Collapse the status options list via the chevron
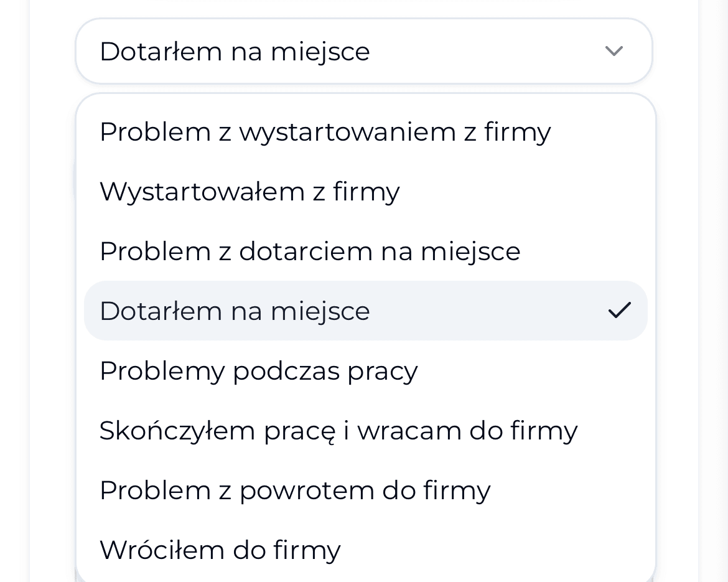This screenshot has width=728, height=582. (x=614, y=51)
